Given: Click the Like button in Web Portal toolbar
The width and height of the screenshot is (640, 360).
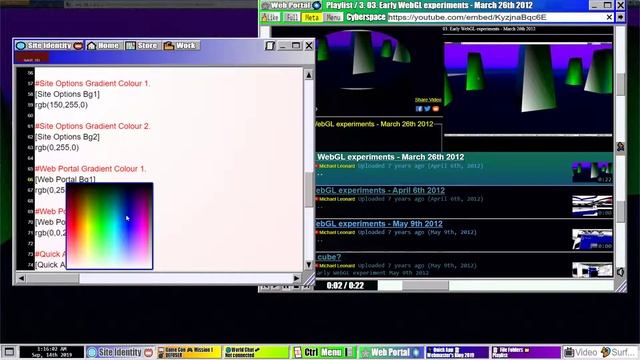Looking at the screenshot, I should point(270,18).
